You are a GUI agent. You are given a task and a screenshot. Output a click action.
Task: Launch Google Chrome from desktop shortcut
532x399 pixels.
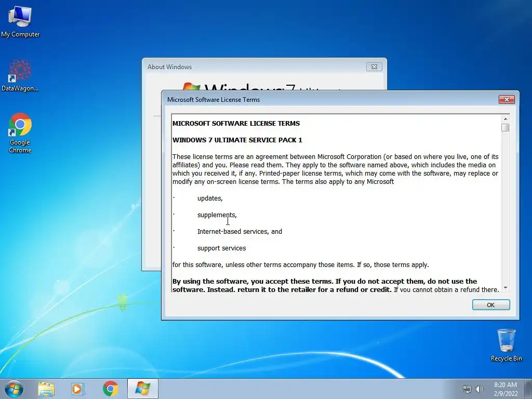(x=20, y=132)
